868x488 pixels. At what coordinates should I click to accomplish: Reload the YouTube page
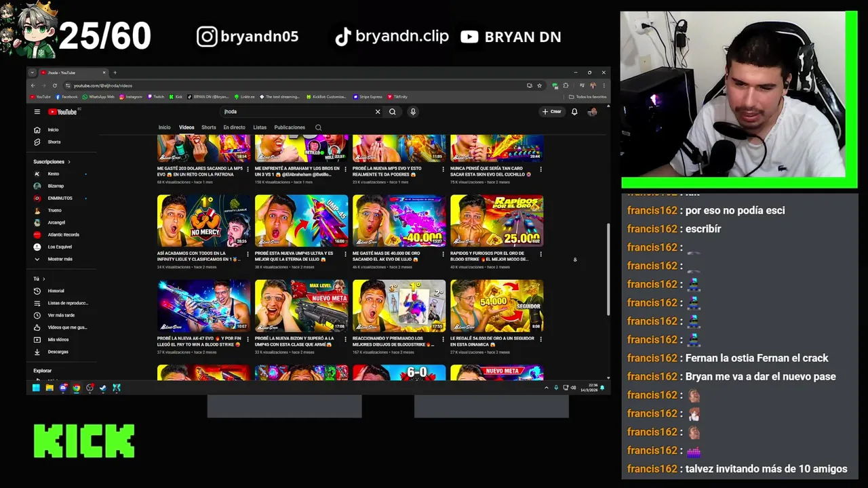pyautogui.click(x=54, y=85)
